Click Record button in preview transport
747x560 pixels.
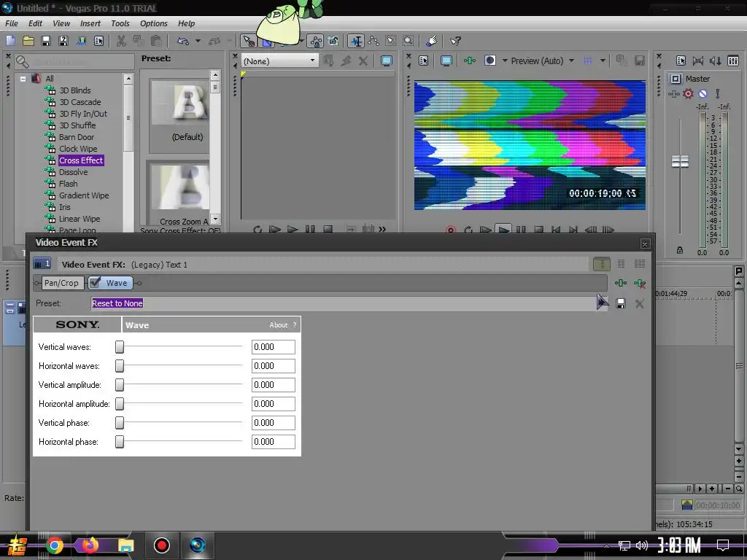450,230
